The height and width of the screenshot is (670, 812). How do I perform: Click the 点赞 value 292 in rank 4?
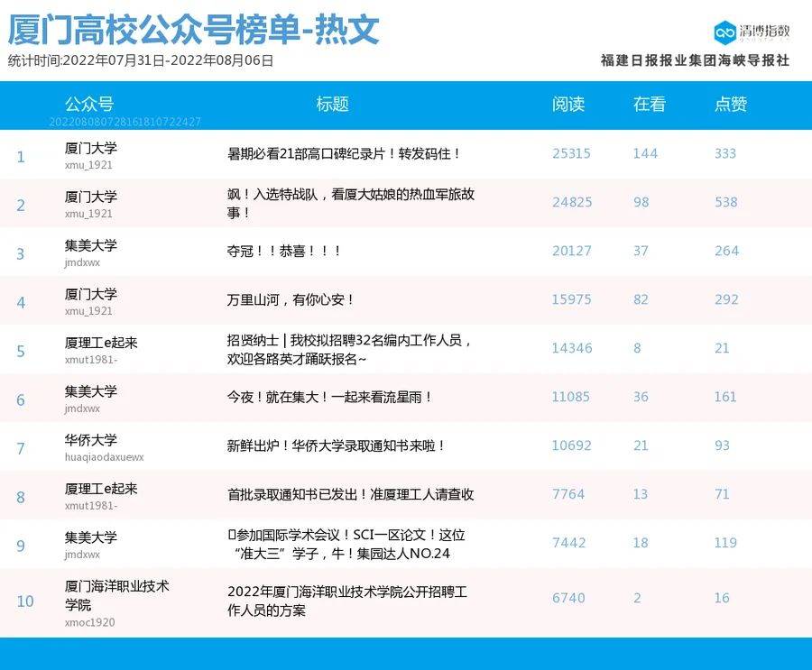[x=726, y=299]
